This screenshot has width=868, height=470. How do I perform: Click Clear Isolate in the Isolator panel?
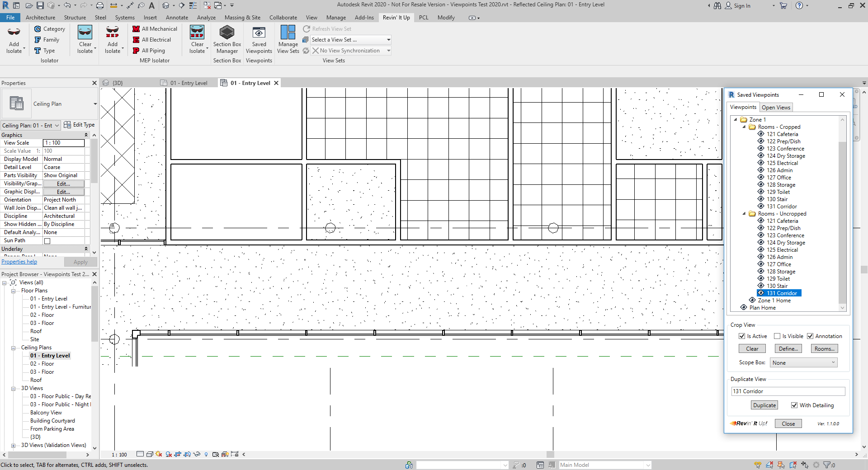[x=85, y=40]
